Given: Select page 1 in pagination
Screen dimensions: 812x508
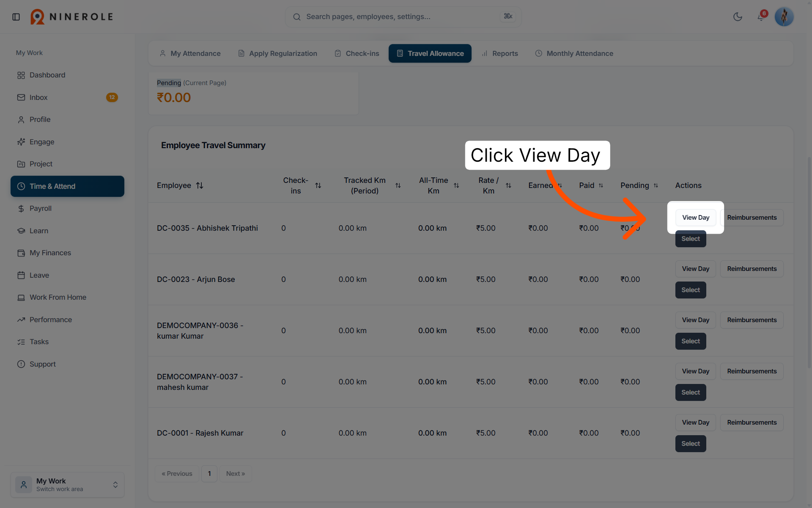Looking at the screenshot, I should coord(209,474).
